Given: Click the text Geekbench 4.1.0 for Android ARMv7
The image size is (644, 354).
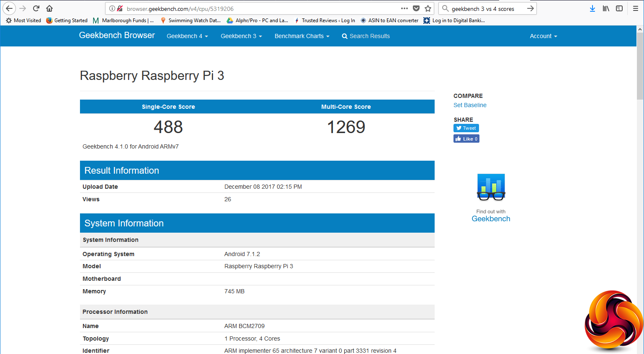Looking at the screenshot, I should 131,146.
